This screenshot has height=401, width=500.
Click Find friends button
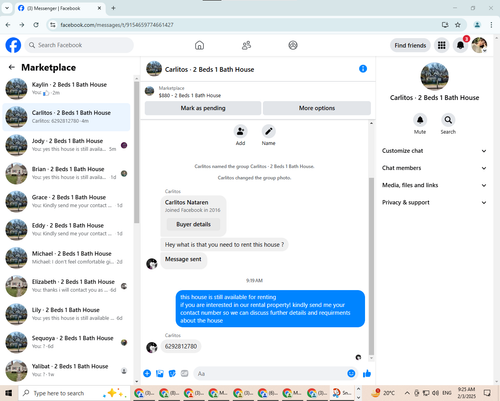click(x=410, y=45)
